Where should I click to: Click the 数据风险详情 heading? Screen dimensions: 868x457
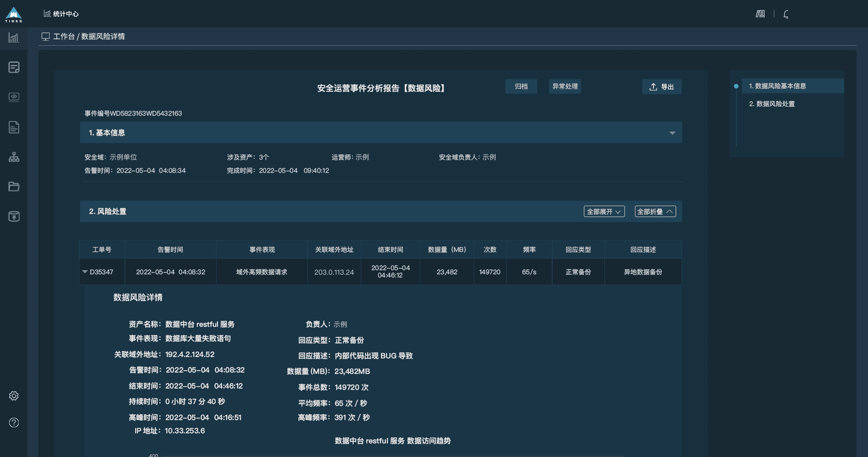point(138,297)
